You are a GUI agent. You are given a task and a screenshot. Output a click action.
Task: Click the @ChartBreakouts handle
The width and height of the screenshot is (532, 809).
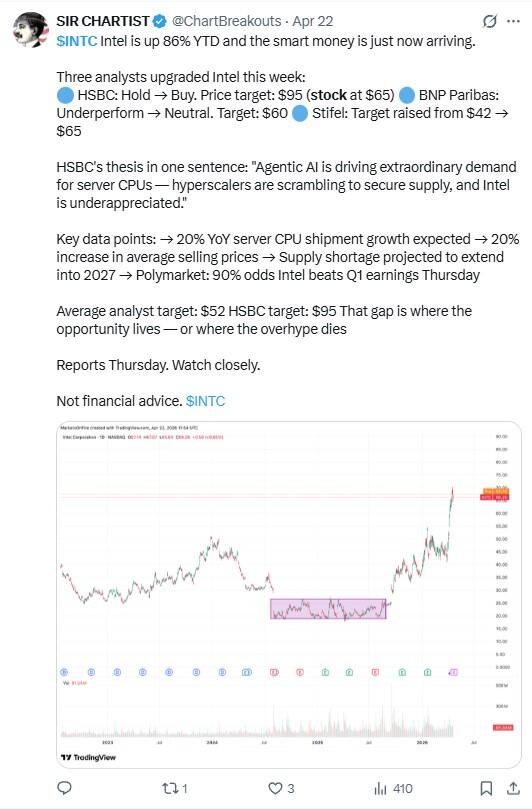pos(226,21)
